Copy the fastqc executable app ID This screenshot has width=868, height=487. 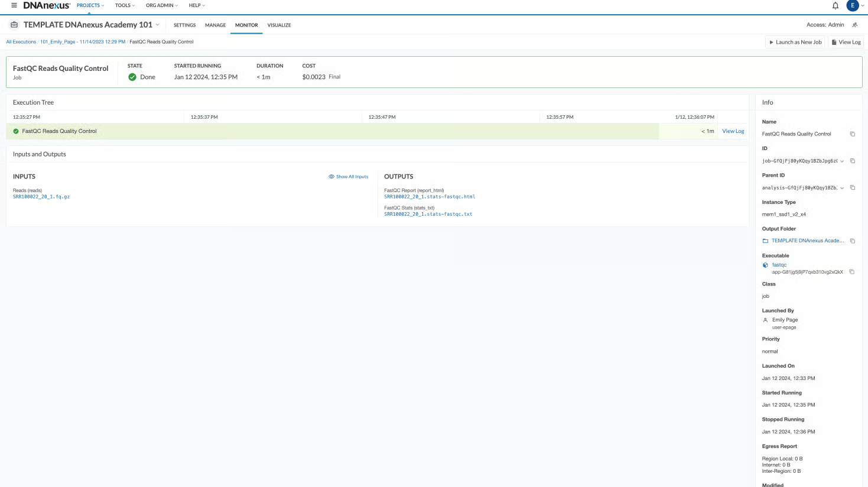point(851,272)
